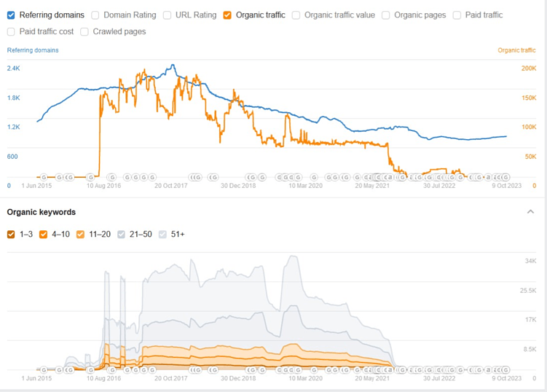Click '20 May 2021' date in keywords chart
The height and width of the screenshot is (392, 547).
click(372, 378)
